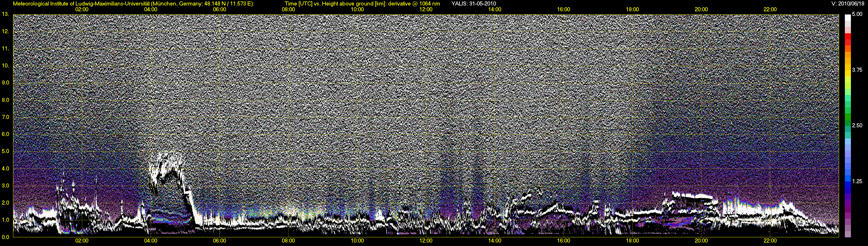The image size is (868, 246).
Task: Click the white arch-shaped echo near 04:30 UTC
Action: (172, 174)
